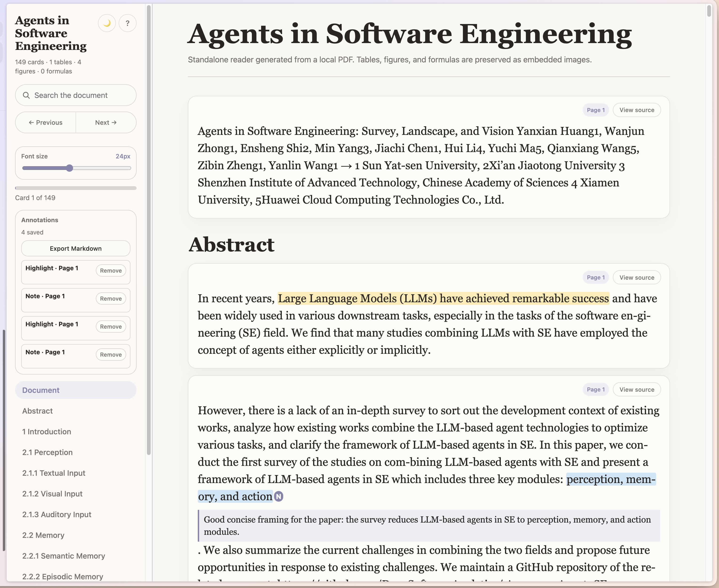Click the 'Good concise framing' note block
Viewport: 719px width, 588px height.
coord(429,526)
